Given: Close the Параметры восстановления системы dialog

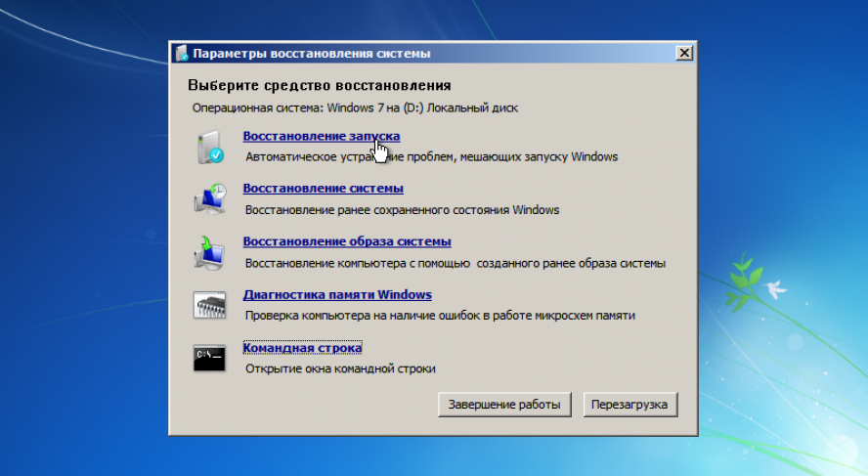Looking at the screenshot, I should click(684, 53).
